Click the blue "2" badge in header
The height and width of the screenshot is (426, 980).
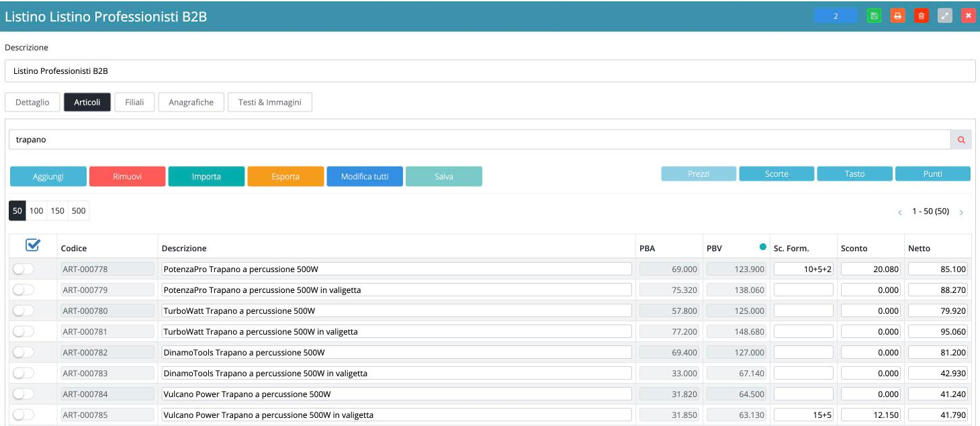tap(836, 16)
